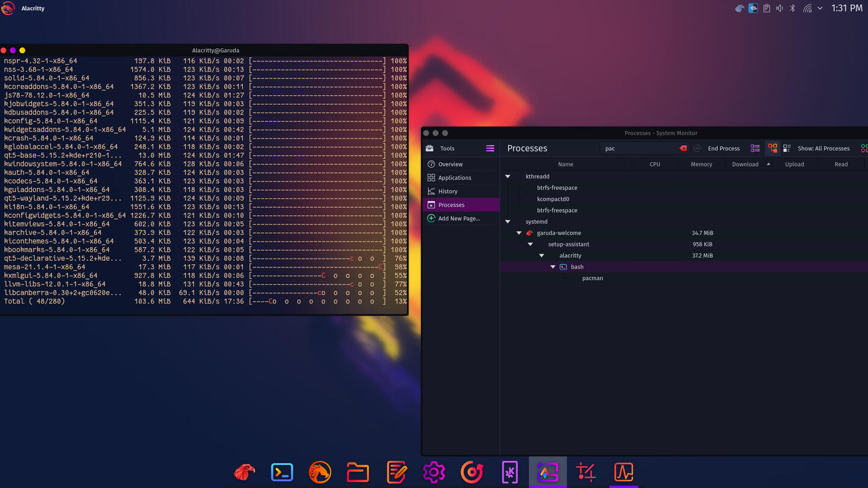Collapse the setup-assistant tree node
This screenshot has width=868, height=488.
(x=530, y=244)
